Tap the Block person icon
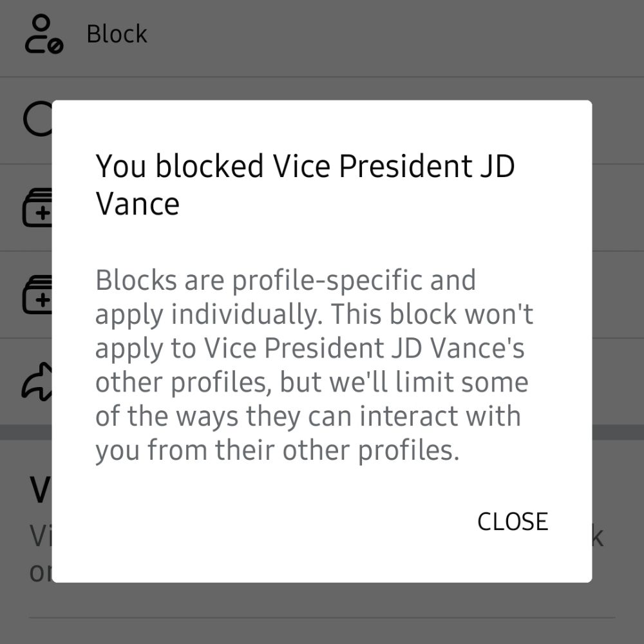 (44, 34)
